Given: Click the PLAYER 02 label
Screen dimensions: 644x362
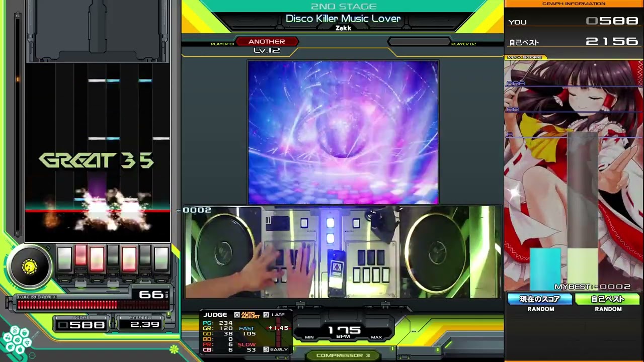Looking at the screenshot, I should [463, 44].
